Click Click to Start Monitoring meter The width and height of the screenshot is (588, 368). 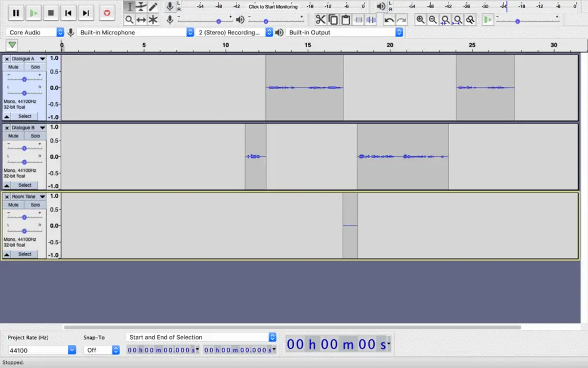[273, 6]
